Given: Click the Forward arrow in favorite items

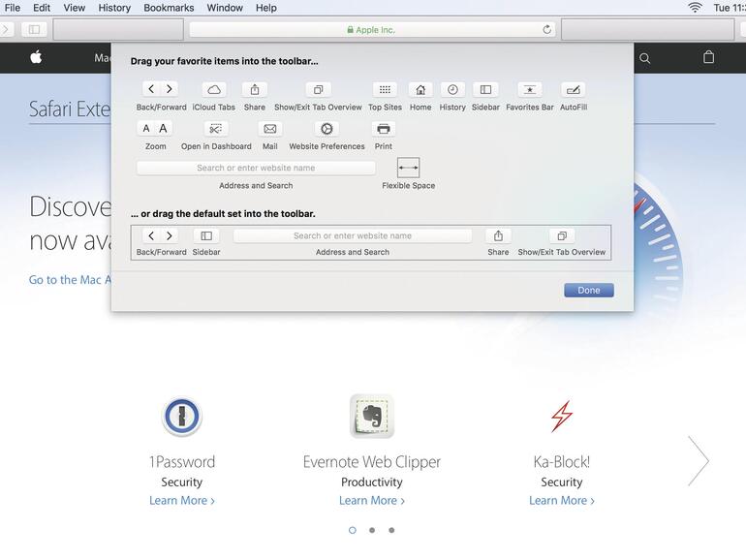Looking at the screenshot, I should [170, 89].
